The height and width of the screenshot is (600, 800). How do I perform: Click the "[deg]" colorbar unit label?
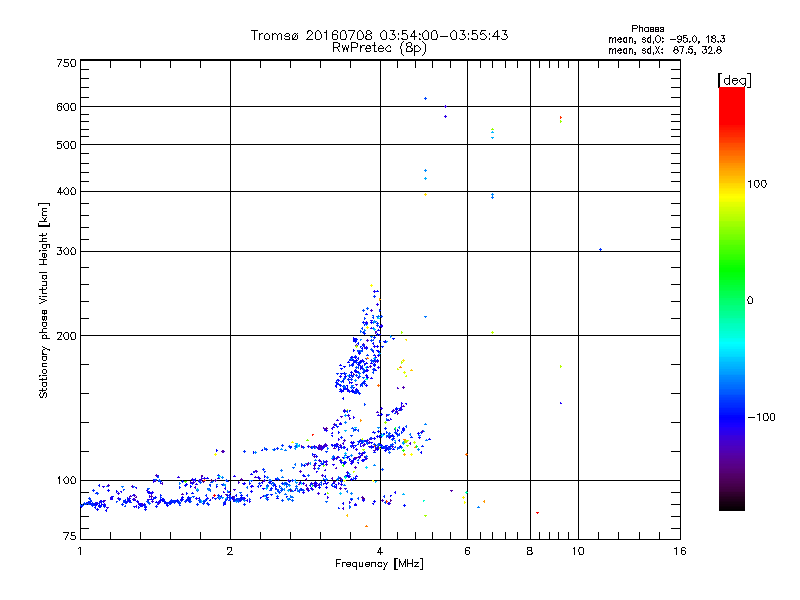point(734,80)
